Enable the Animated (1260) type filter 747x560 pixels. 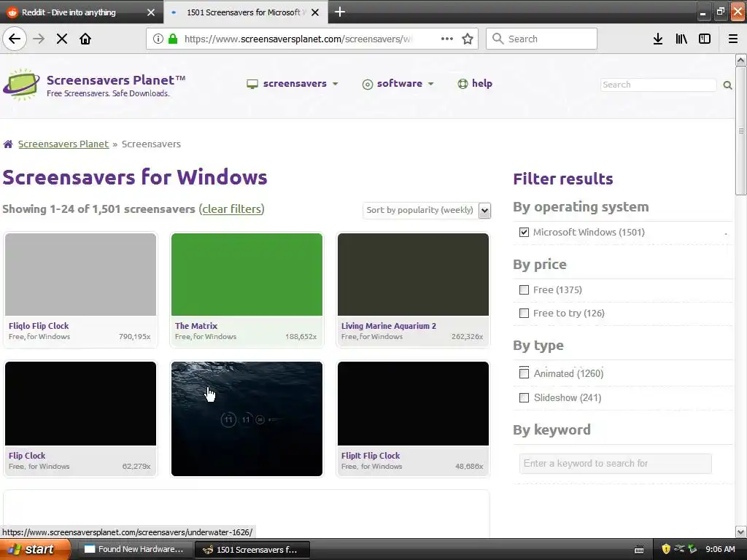point(524,373)
